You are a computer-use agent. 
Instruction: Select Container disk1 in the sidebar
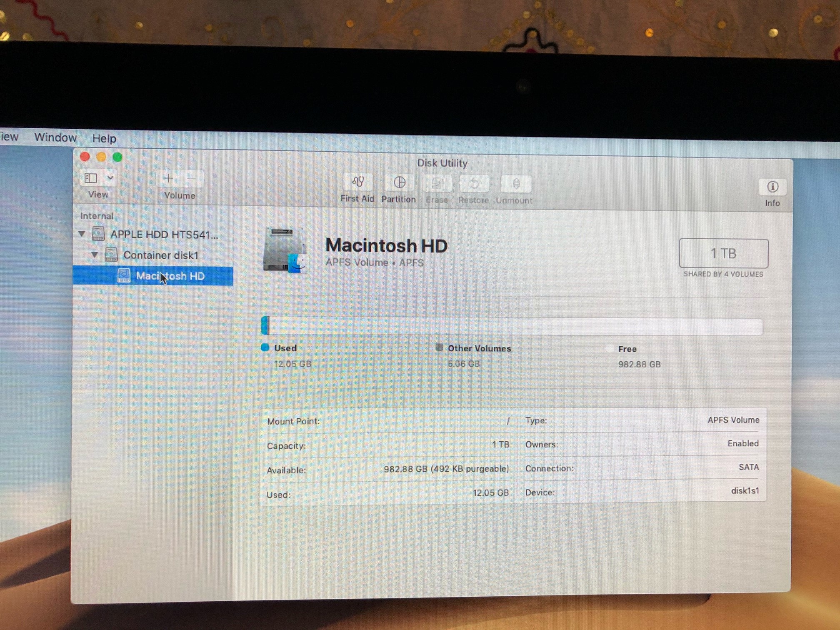160,255
